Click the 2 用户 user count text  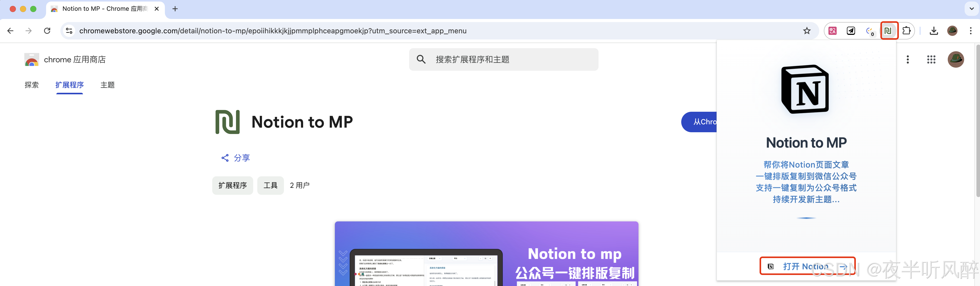click(300, 186)
